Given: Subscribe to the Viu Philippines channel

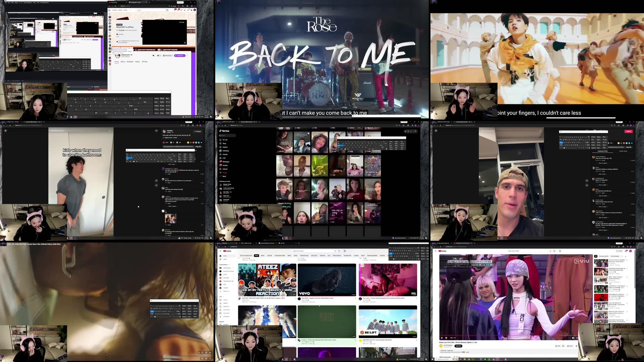Looking at the screenshot, I should [x=458, y=346].
